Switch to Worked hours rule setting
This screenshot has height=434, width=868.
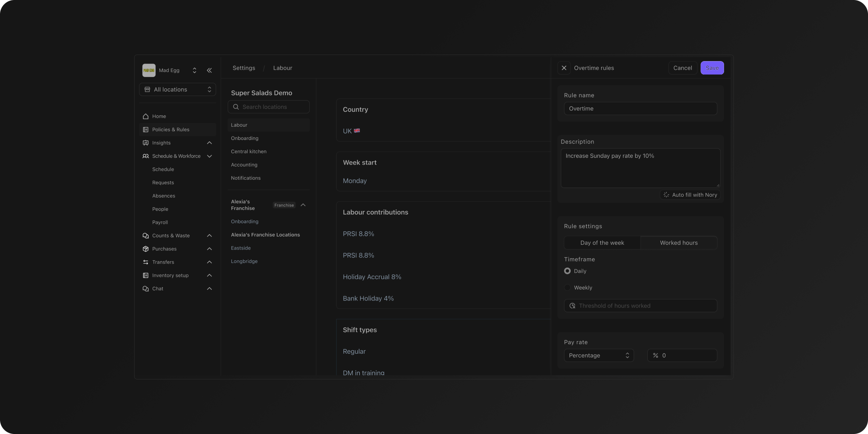coord(679,243)
